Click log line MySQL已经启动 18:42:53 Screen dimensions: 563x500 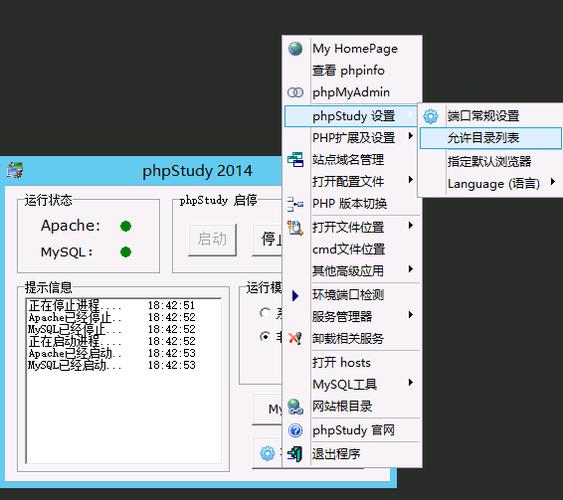112,365
